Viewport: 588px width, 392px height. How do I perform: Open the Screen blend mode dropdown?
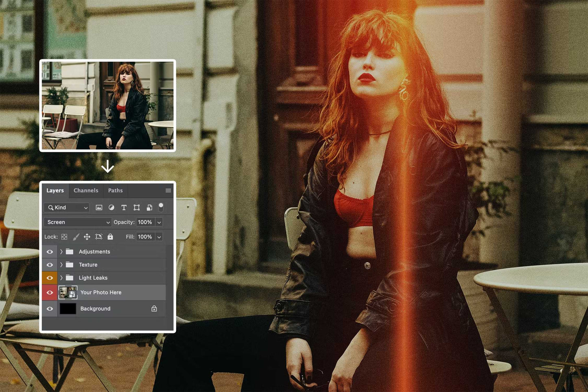(77, 222)
